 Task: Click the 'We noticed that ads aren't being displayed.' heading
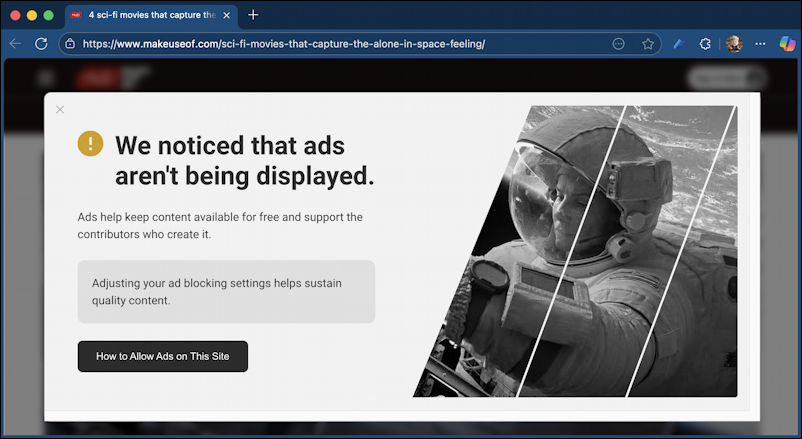(244, 161)
